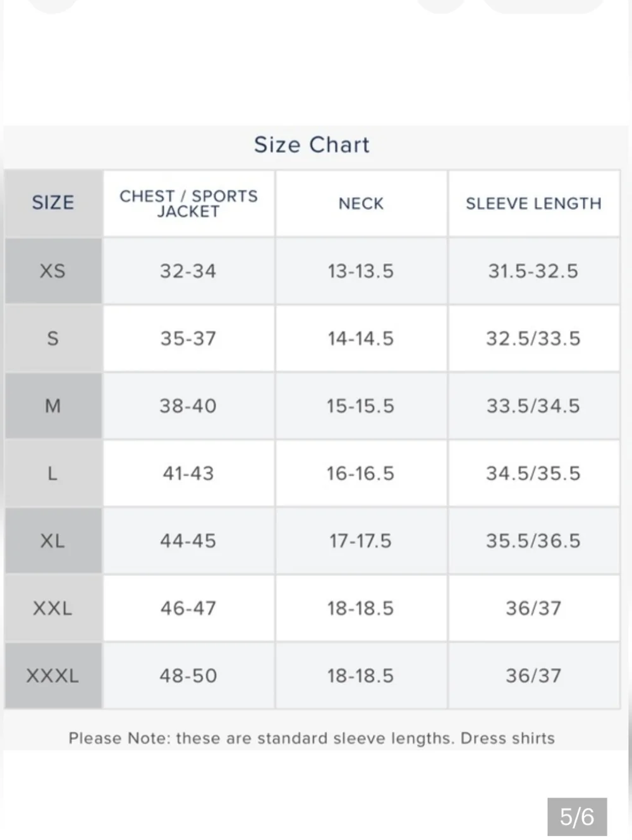Click the SIZE column header

tap(53, 203)
